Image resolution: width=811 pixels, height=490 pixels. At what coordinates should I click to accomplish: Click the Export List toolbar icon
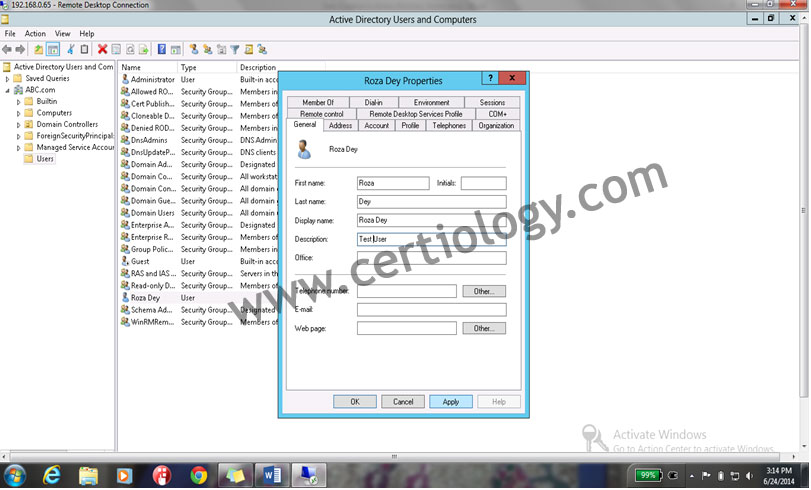click(144, 50)
